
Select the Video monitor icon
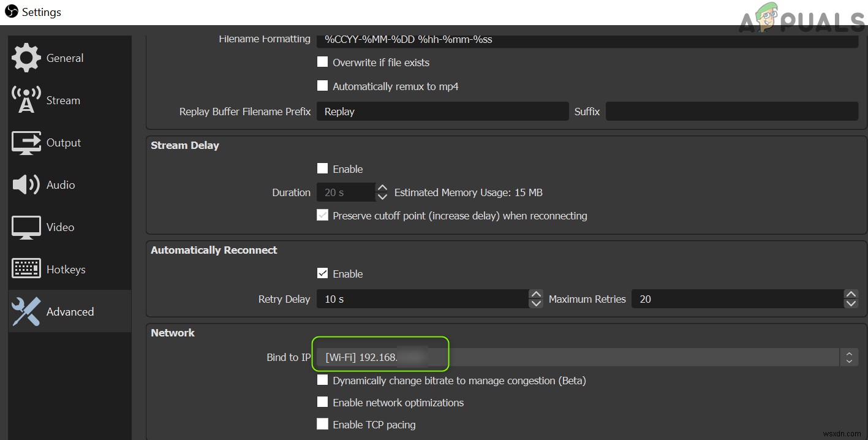(26, 227)
